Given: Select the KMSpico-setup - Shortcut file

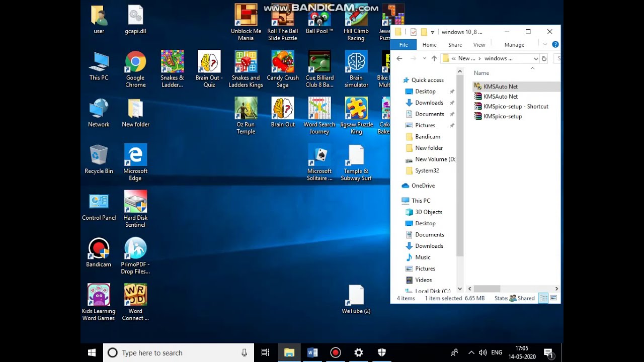Looking at the screenshot, I should click(x=511, y=107).
